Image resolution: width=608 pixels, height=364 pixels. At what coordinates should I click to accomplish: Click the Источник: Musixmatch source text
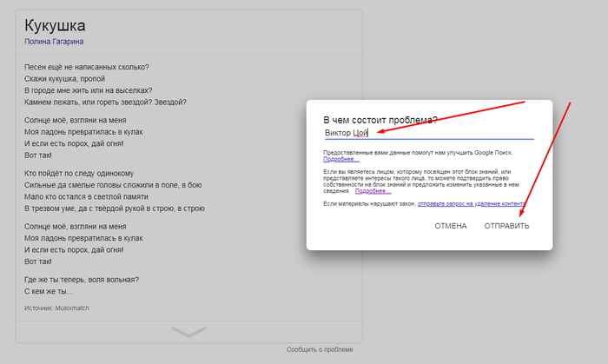point(56,308)
